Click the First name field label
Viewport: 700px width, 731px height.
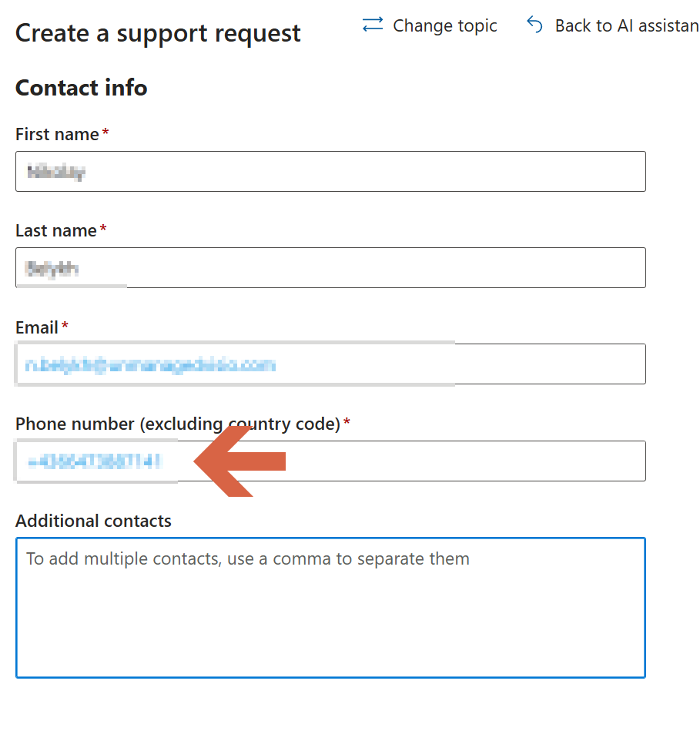[x=57, y=134]
